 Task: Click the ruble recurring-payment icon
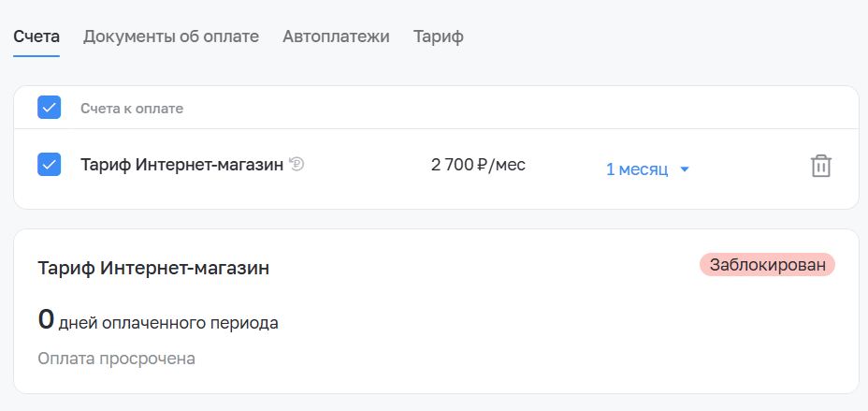coord(297,165)
